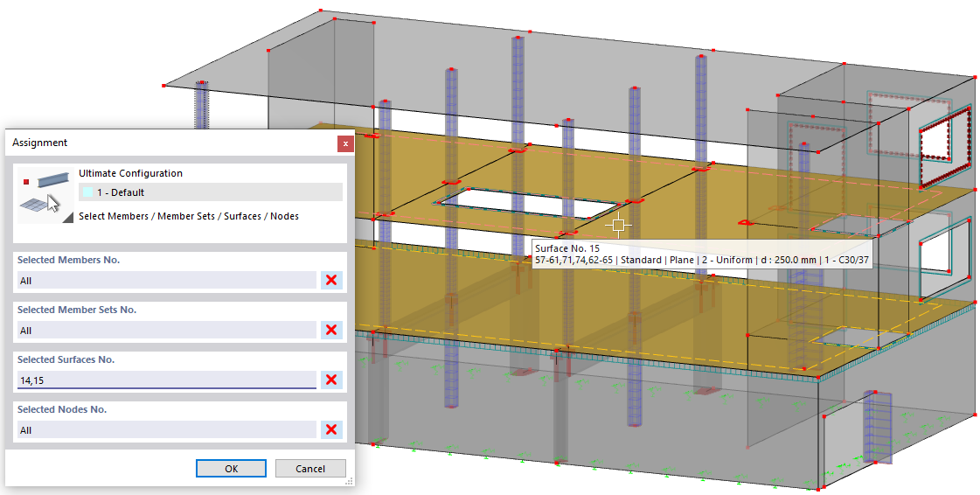The height and width of the screenshot is (495, 980).
Task: Activate the select members/surfaces picker icon
Action: (x=45, y=195)
